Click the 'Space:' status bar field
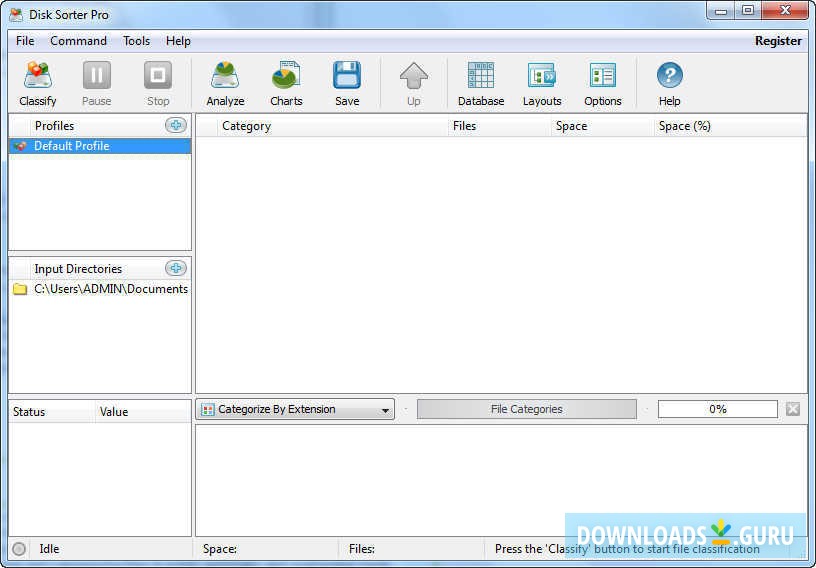The height and width of the screenshot is (568, 816). (220, 549)
